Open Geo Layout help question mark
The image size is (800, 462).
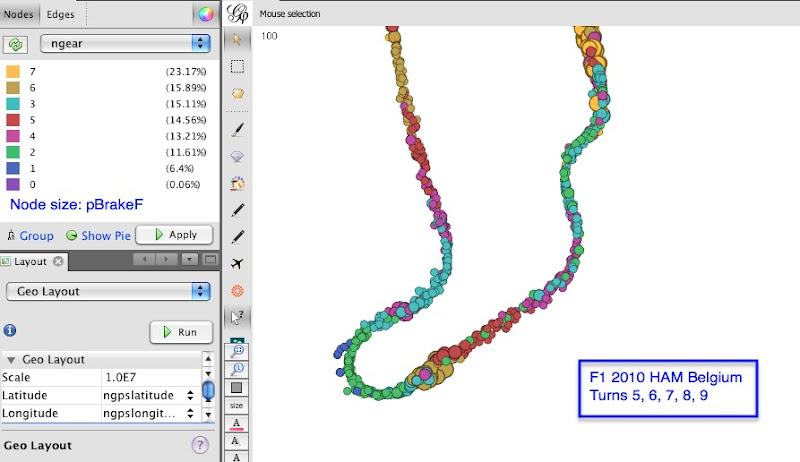[200, 445]
